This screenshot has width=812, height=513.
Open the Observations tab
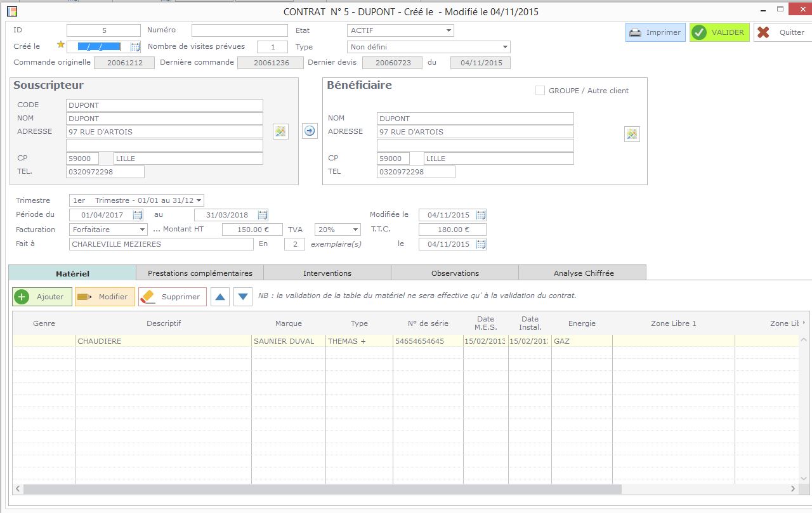(x=455, y=273)
